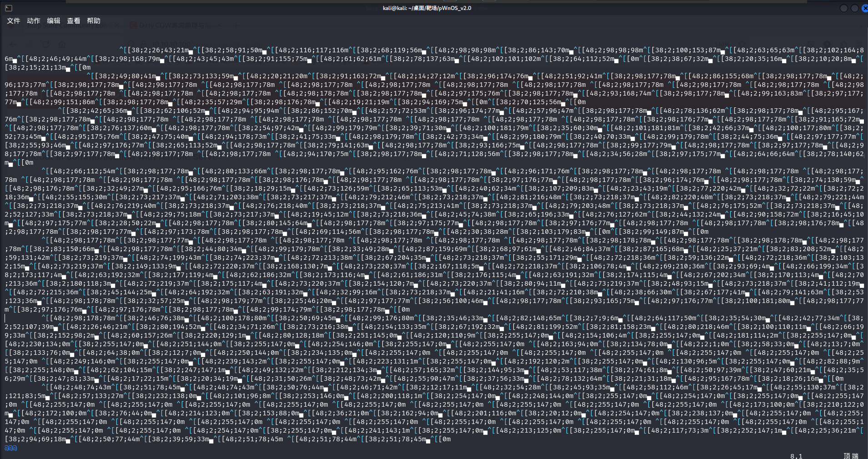Click the vim cursor position indicator 8,1
Viewport: 868px width, 459px height.
pyautogui.click(x=796, y=455)
